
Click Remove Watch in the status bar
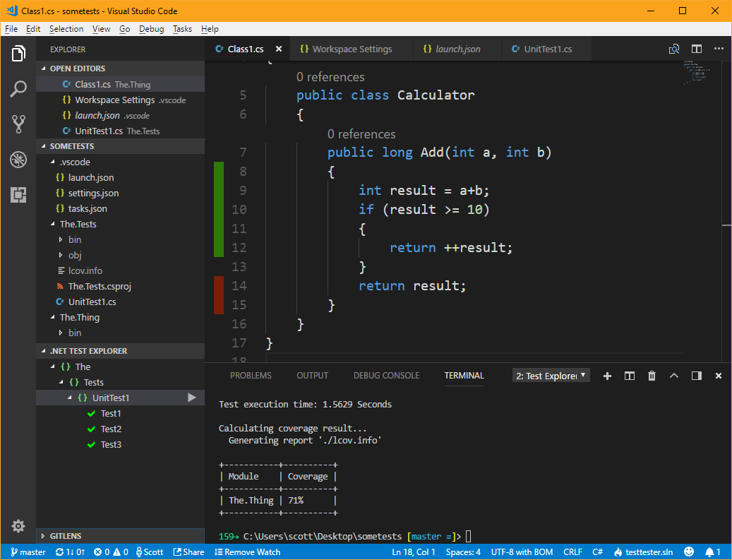(x=248, y=552)
